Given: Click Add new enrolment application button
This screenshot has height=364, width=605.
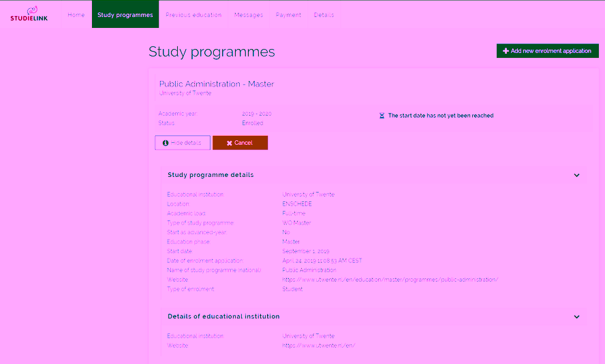Looking at the screenshot, I should click(x=547, y=51).
